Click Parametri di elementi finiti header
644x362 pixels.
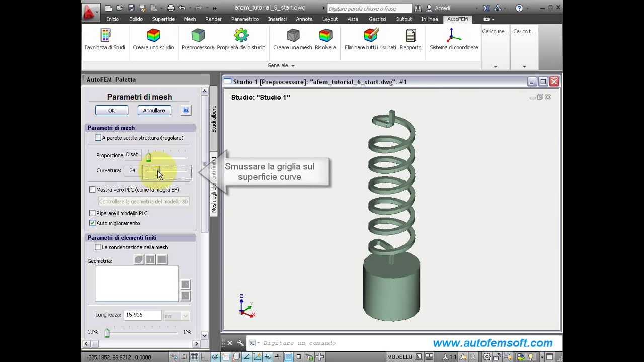(x=140, y=238)
